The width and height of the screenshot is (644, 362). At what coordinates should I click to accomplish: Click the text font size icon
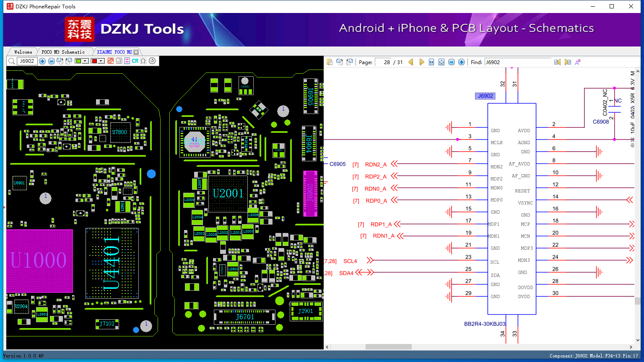578,62
